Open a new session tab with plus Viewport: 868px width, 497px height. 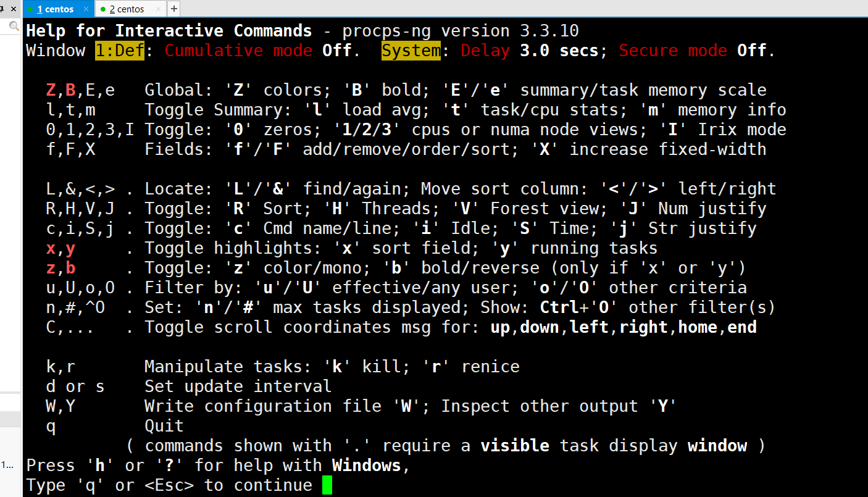(173, 9)
